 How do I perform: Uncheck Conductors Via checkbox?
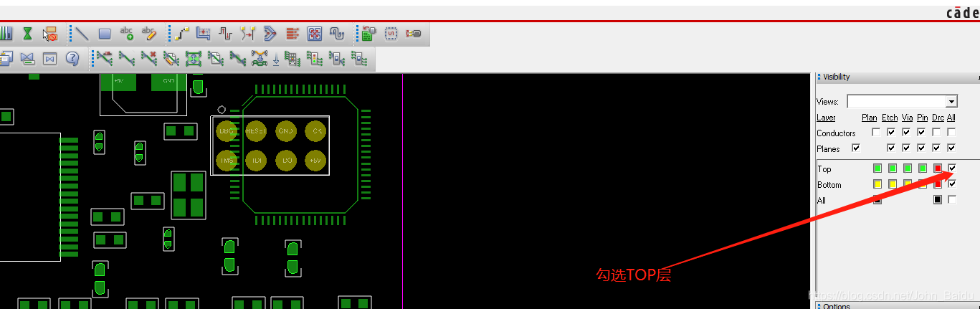pos(906,132)
